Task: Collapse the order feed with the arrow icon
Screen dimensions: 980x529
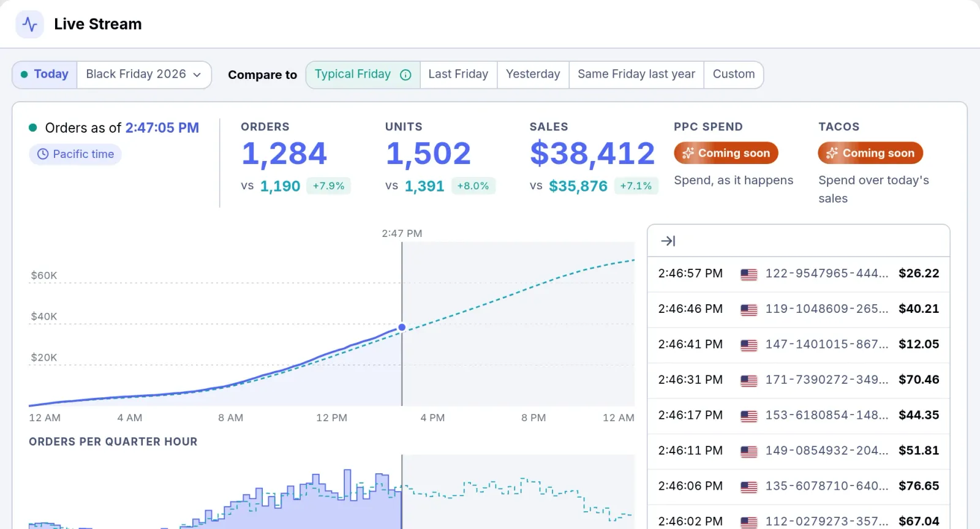Action: click(x=668, y=241)
